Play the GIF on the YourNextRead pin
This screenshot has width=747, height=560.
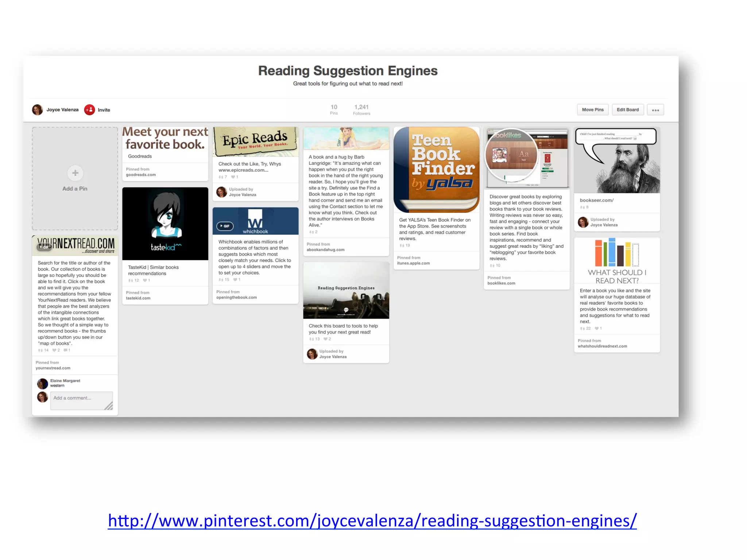[44, 247]
